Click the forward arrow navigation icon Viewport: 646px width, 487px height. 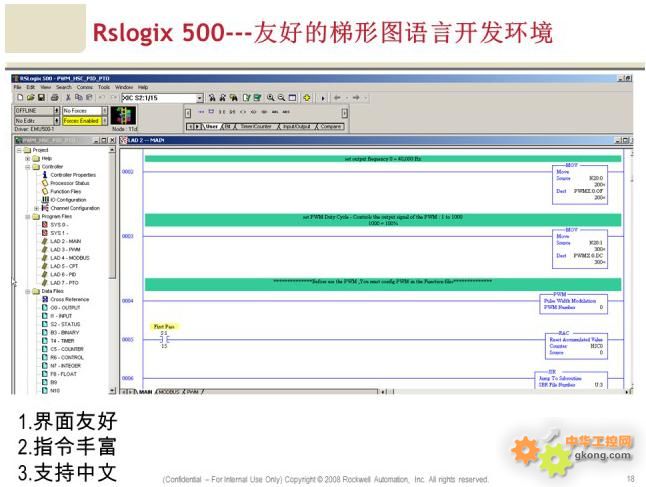(x=356, y=98)
